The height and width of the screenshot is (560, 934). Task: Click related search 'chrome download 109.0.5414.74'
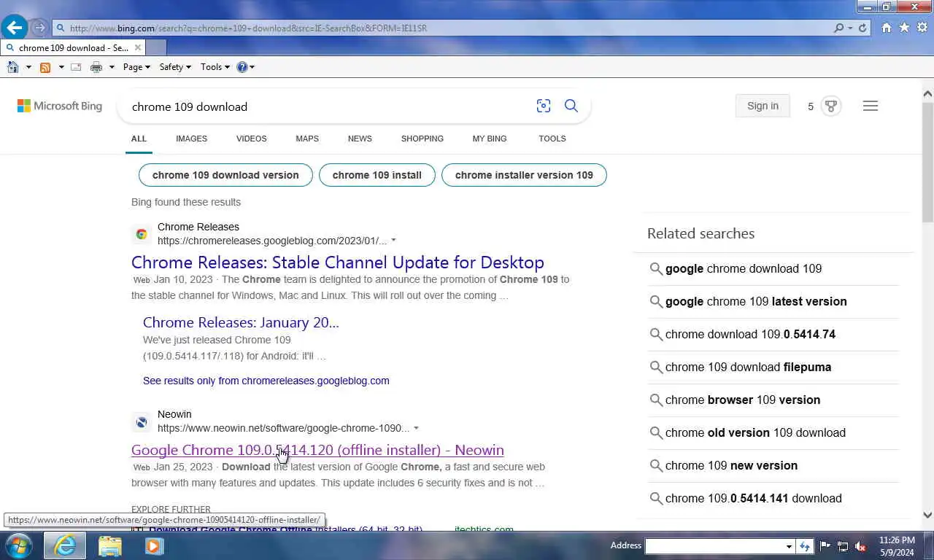[750, 334]
